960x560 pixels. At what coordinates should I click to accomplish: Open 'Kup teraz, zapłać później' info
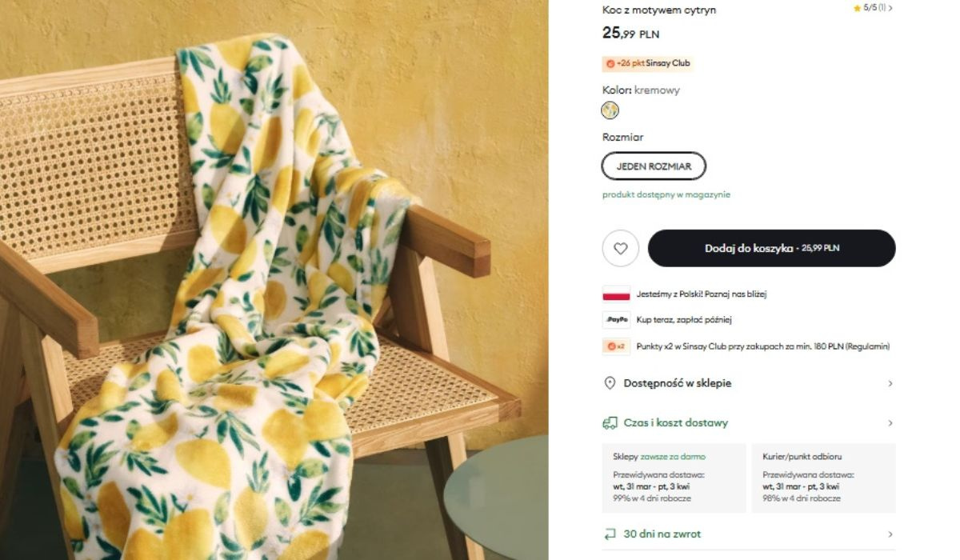(x=684, y=320)
